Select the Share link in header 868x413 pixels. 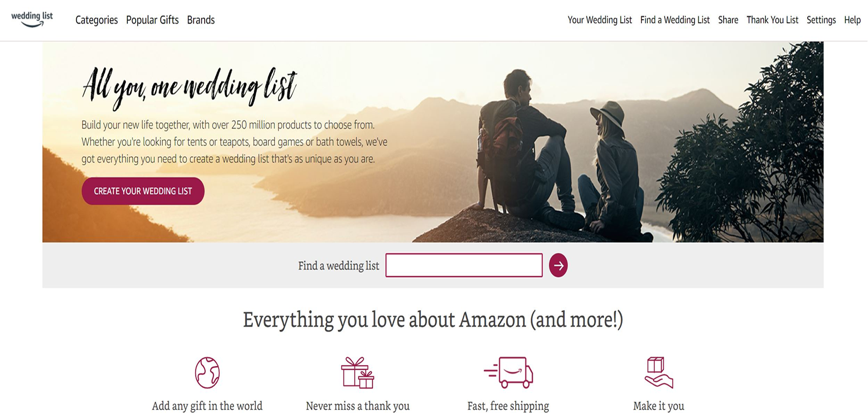pyautogui.click(x=728, y=20)
